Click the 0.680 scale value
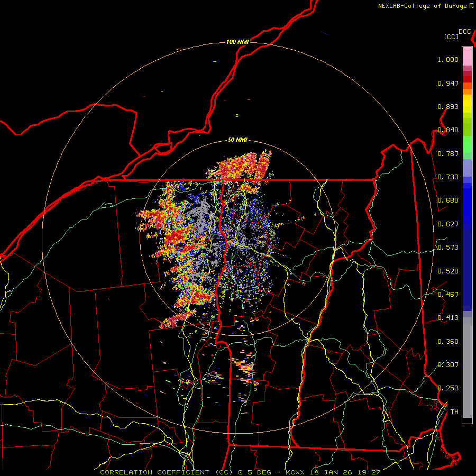476x476 pixels. point(448,200)
